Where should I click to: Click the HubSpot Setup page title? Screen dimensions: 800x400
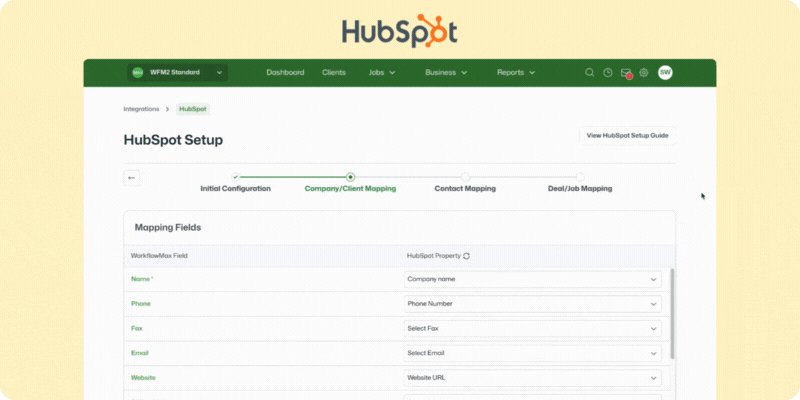[x=173, y=140]
